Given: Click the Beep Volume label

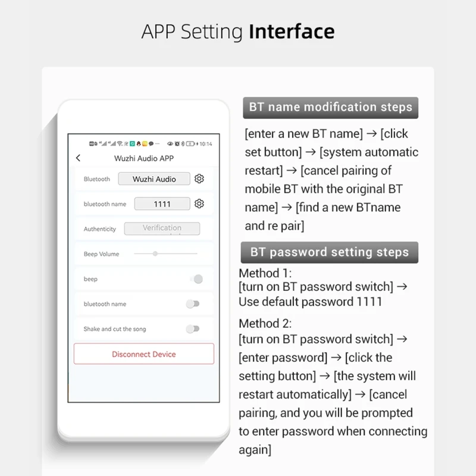Looking at the screenshot, I should tap(101, 254).
